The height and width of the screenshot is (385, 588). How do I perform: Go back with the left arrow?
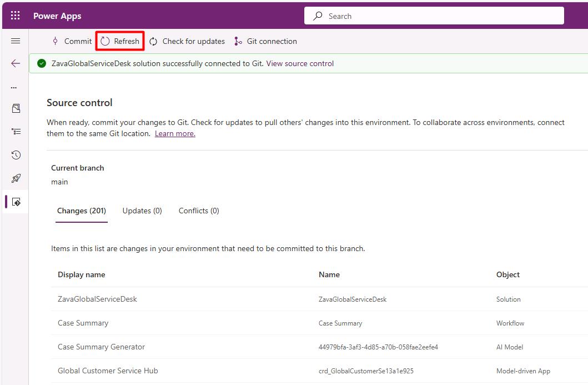[x=16, y=63]
